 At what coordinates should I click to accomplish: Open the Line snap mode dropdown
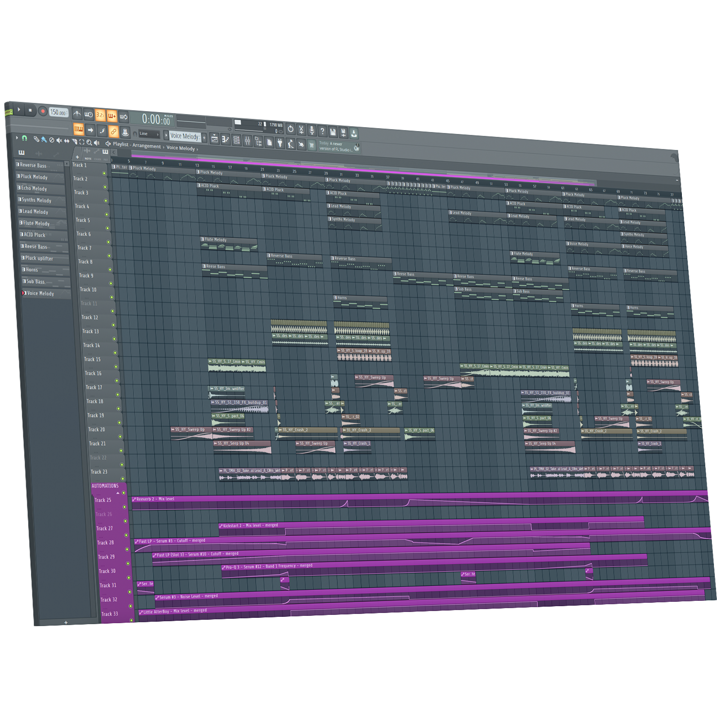(x=149, y=133)
